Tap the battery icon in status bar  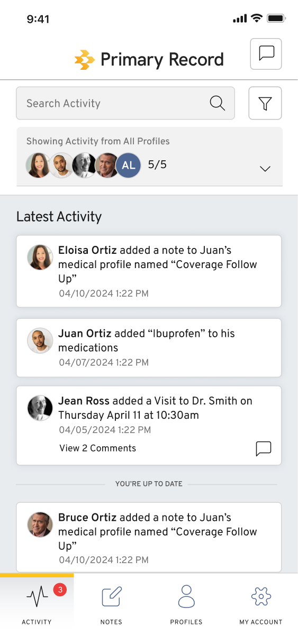[277, 19]
